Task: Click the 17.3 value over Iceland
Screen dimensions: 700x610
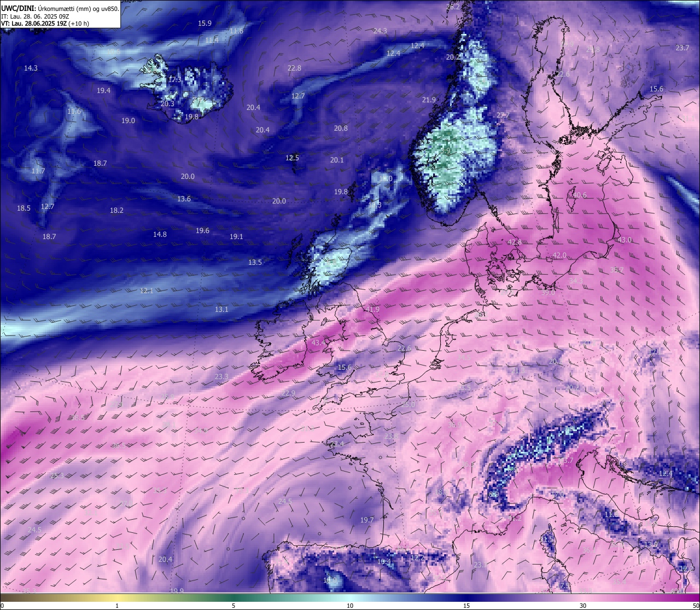Action: (x=174, y=80)
